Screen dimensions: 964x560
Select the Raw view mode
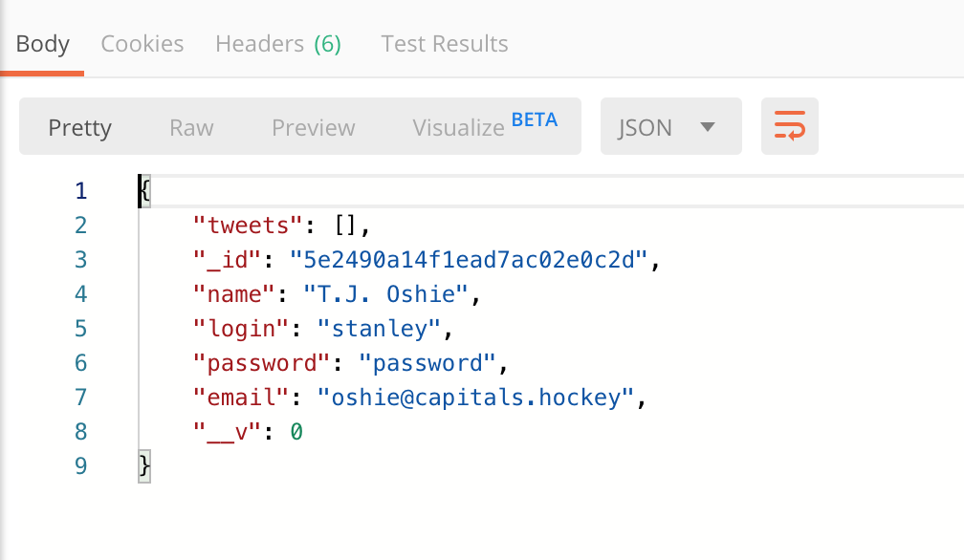coord(191,127)
